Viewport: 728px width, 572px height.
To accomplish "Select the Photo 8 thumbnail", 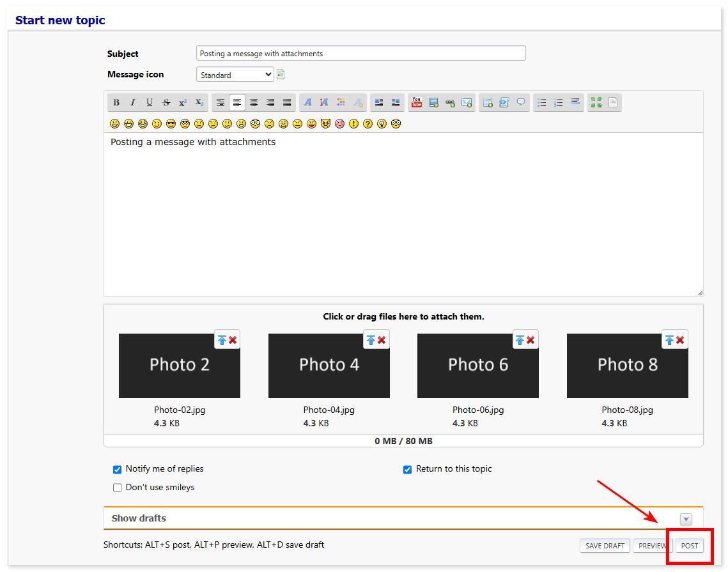I will tap(627, 366).
